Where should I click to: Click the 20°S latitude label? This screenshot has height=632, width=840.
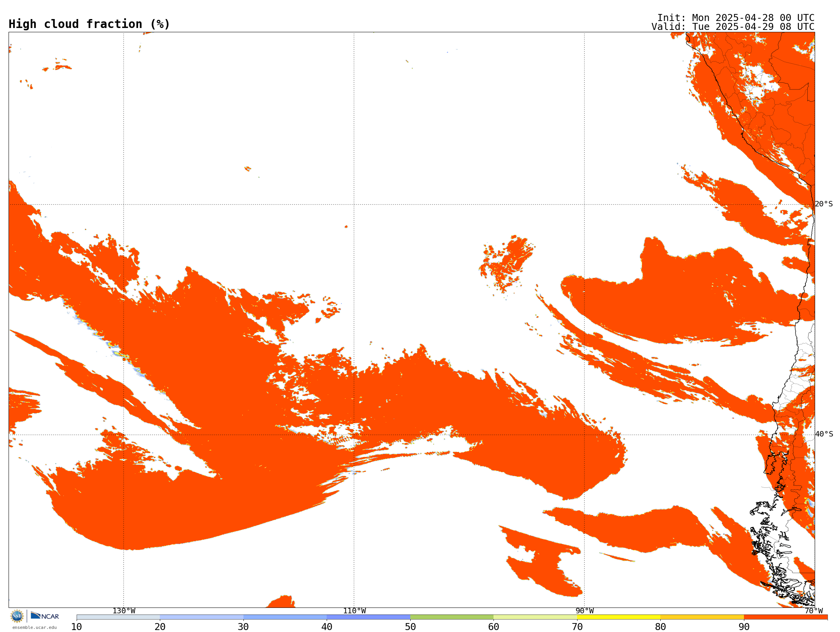824,204
